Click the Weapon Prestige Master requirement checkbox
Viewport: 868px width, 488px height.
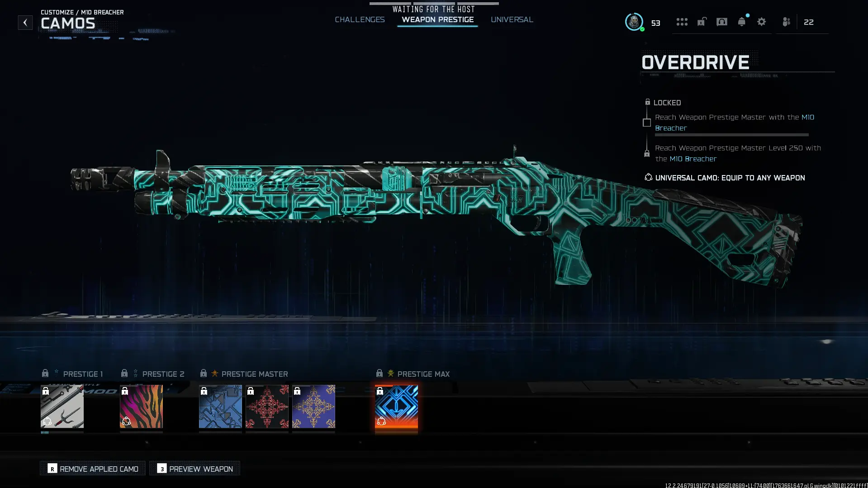(647, 123)
